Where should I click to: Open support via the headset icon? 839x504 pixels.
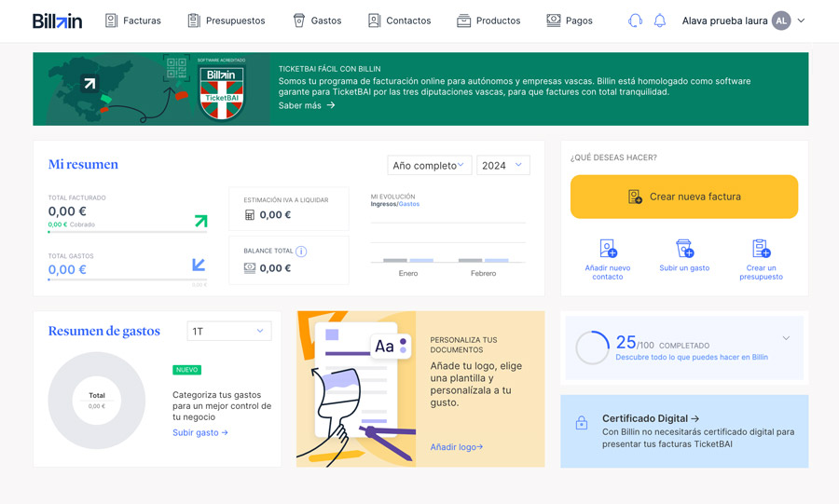635,20
